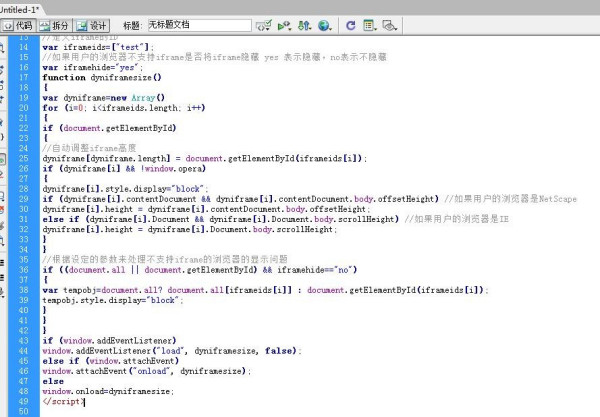Viewport: 600px width, 417px height.
Task: Click the 标题 title input field
Action: 199,25
